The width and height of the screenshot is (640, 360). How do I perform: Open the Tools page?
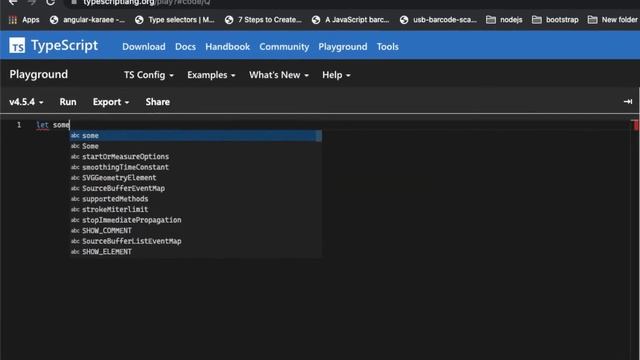(387, 47)
